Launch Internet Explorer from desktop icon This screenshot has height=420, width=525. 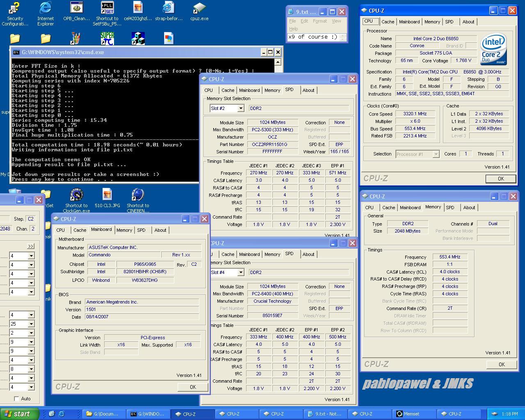tap(46, 14)
